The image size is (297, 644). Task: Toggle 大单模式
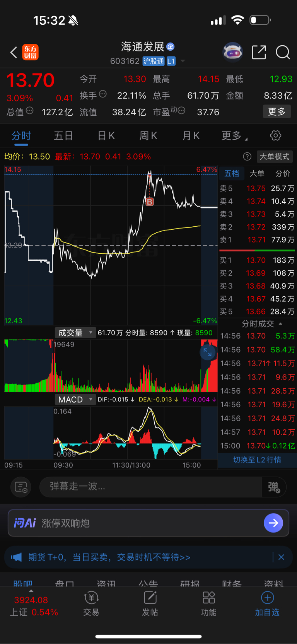pos(275,157)
